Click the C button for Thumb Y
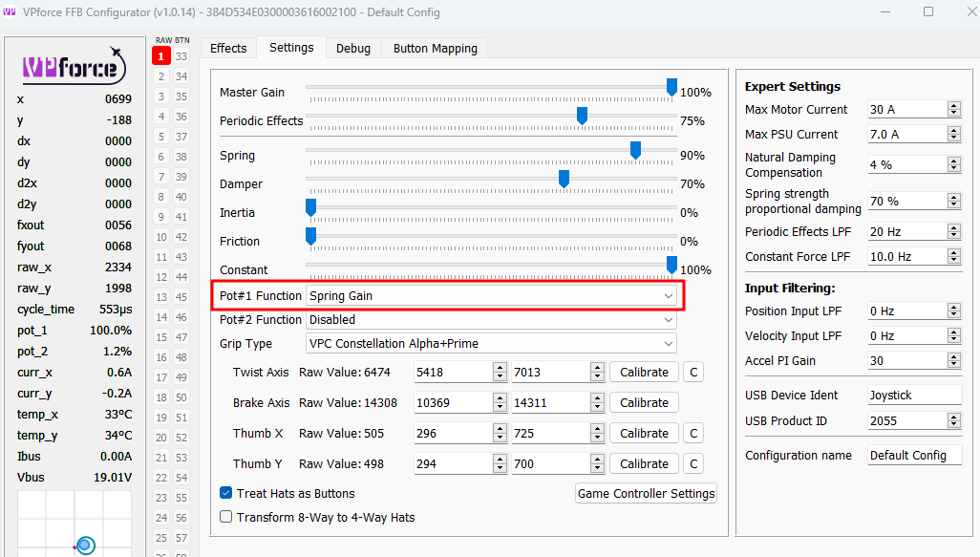This screenshot has width=980, height=557. tap(693, 464)
